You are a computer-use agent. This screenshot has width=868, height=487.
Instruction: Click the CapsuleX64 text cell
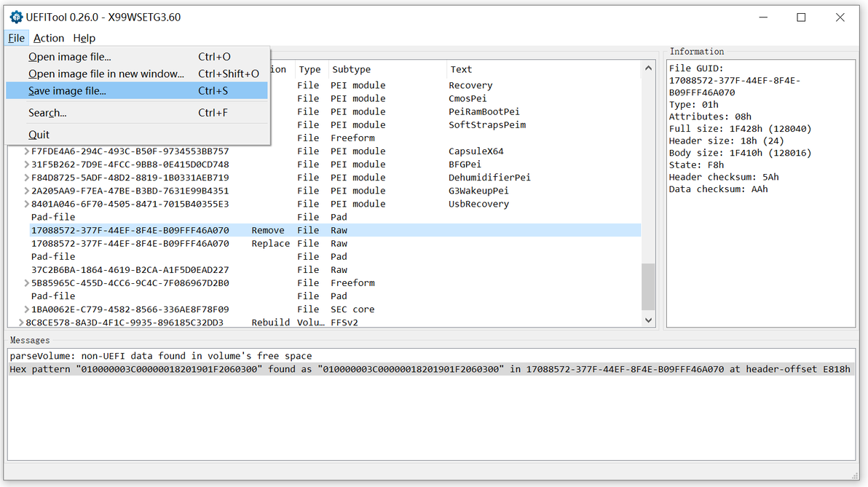click(x=476, y=151)
